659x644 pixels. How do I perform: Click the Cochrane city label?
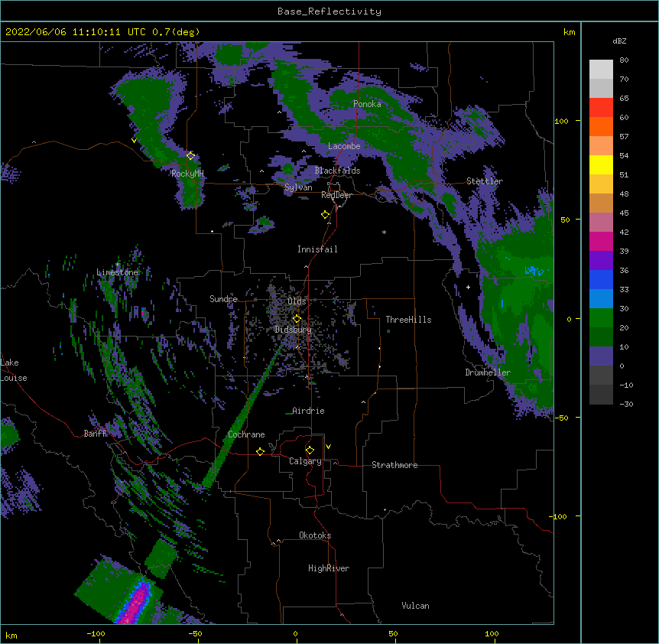tap(246, 434)
